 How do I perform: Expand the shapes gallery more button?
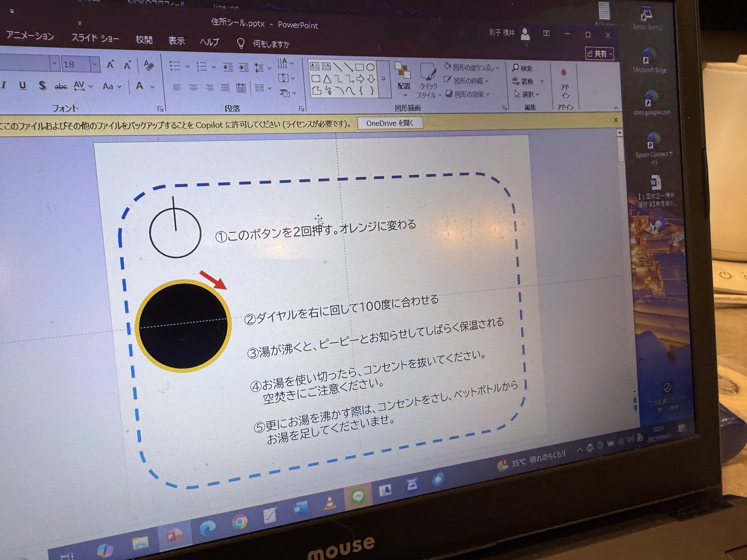[x=384, y=79]
